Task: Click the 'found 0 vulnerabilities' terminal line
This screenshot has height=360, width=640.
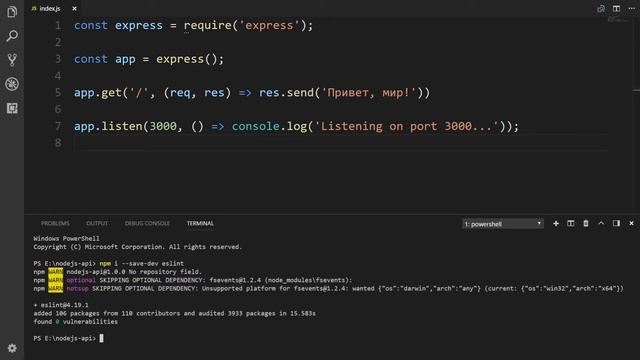Action: click(76, 322)
